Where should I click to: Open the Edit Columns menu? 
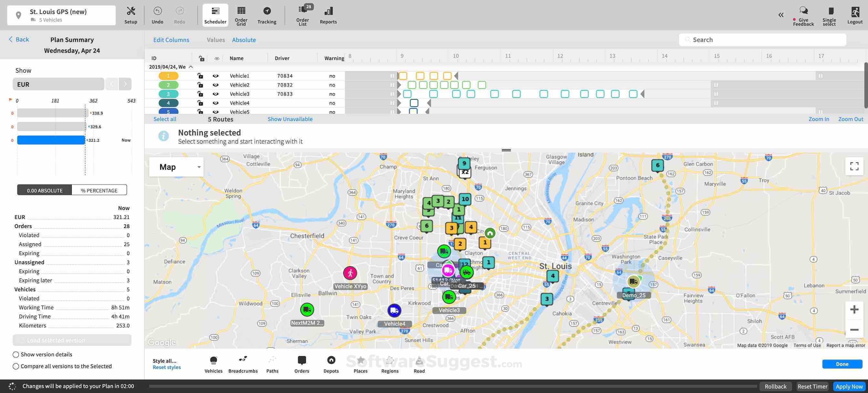coord(171,40)
